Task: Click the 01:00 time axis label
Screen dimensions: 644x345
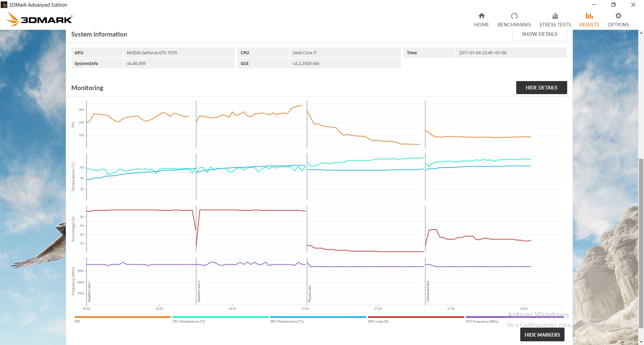Action: (305, 309)
